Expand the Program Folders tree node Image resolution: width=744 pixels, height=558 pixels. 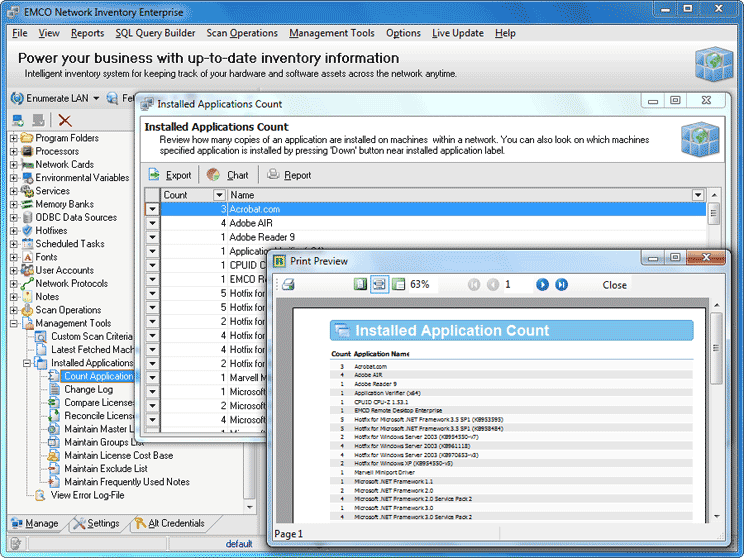click(x=14, y=138)
